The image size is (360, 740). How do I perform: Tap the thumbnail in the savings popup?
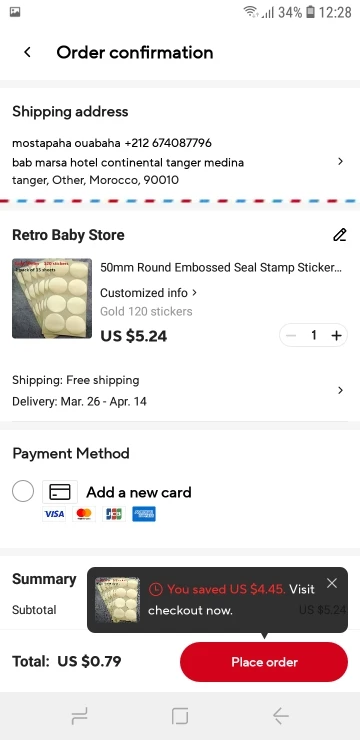point(117,599)
